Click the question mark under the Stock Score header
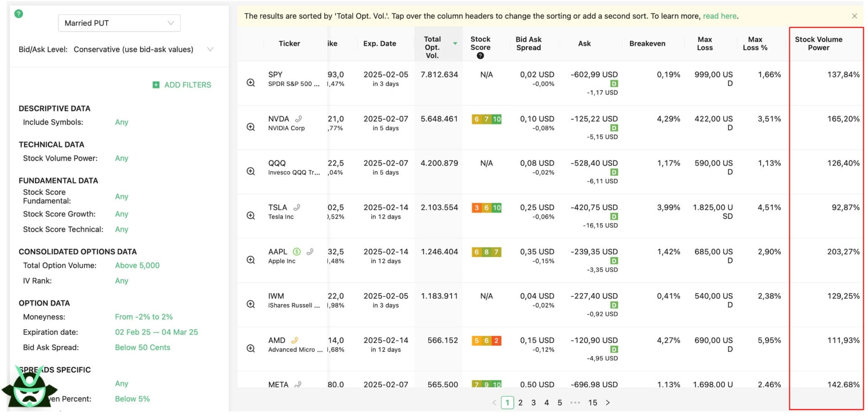Image resolution: width=868 pixels, height=416 pixels. tap(480, 56)
